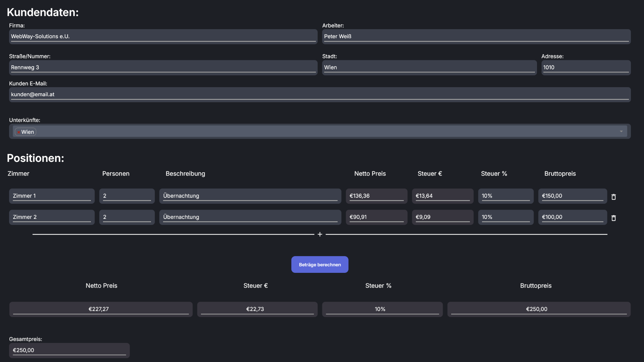
Task: Edit the €100,00 Bruttopreis field
Action: point(572,217)
